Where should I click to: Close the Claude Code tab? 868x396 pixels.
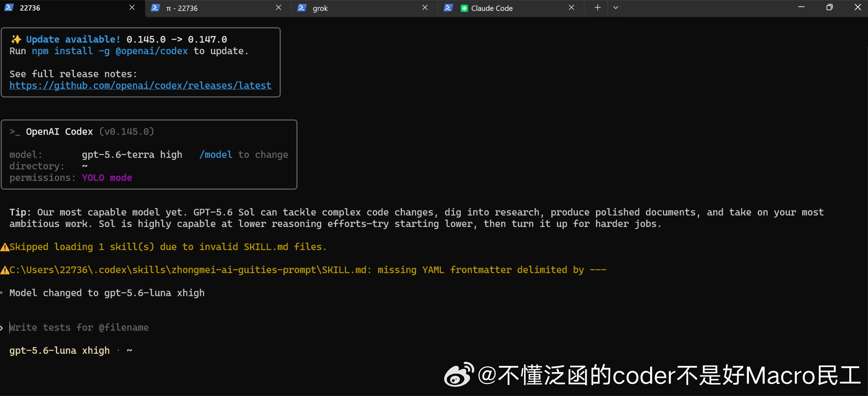[571, 8]
